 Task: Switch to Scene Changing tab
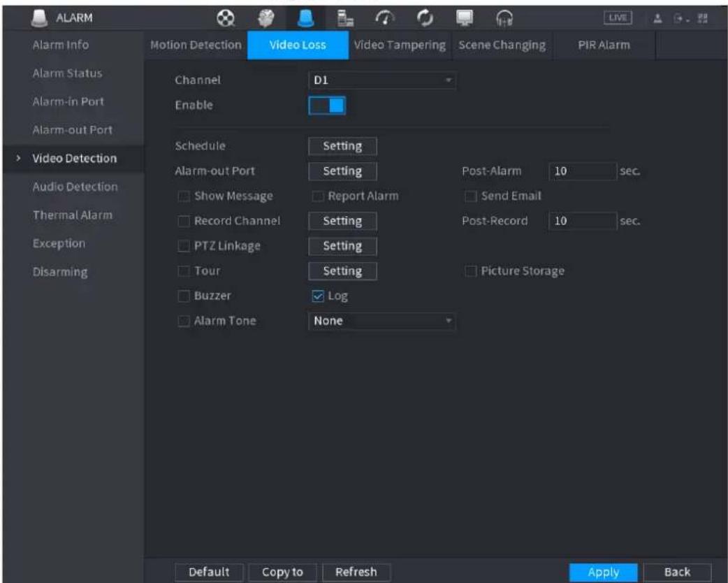tap(502, 45)
